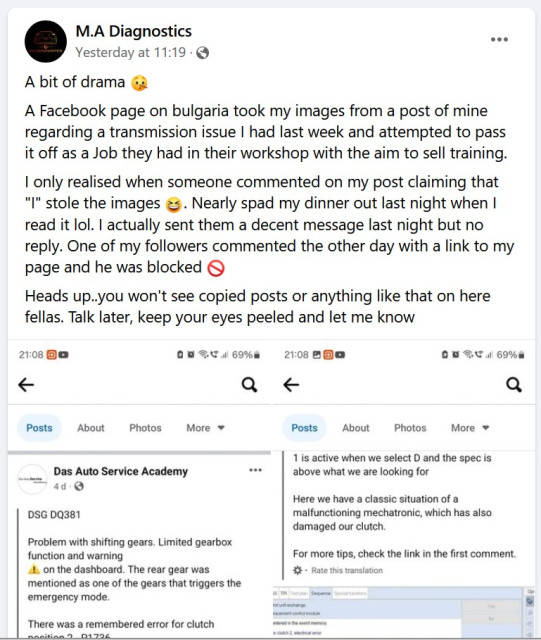
Task: Open the About tab in right screenshot
Action: pyautogui.click(x=356, y=428)
